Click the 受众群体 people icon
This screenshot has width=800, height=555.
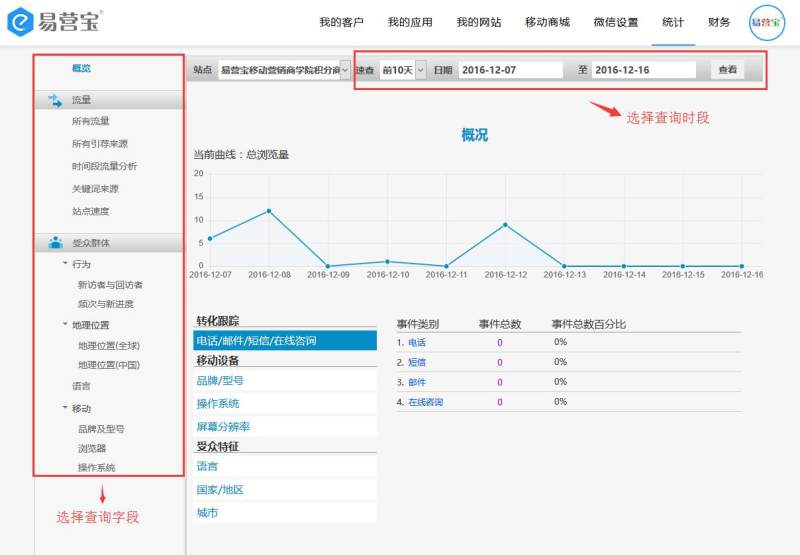(55, 243)
